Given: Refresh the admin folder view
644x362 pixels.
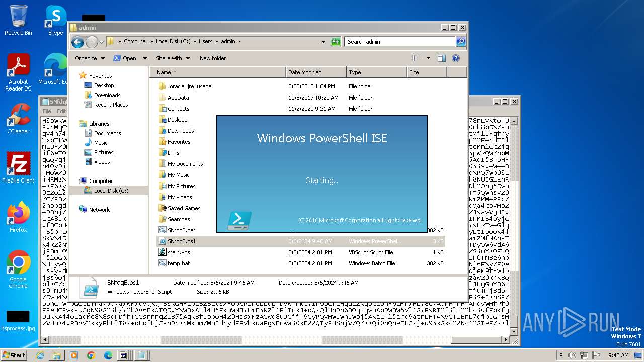Looking at the screenshot, I should (336, 42).
